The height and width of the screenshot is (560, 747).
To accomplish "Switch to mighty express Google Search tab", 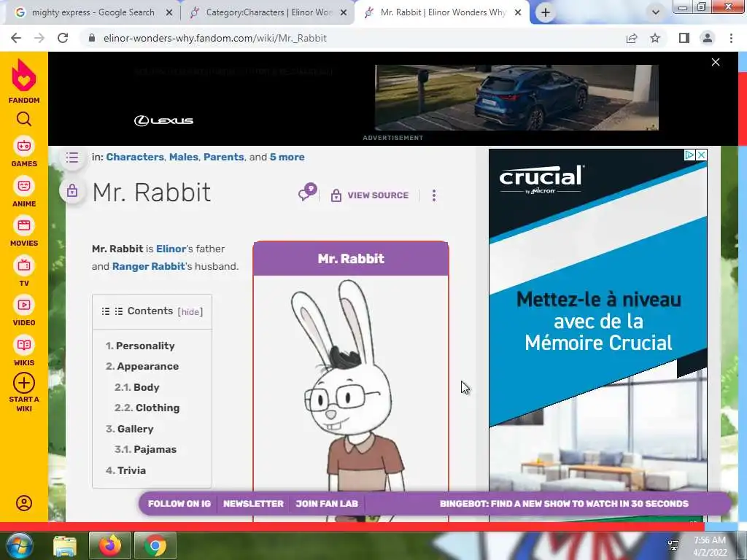I will 93,12.
